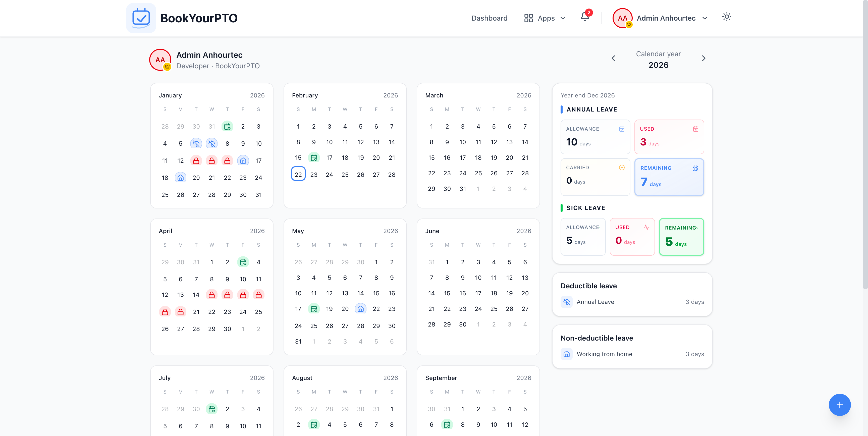Open the BookYourPTO logo icon
Image resolution: width=868 pixels, height=436 pixels.
pyautogui.click(x=141, y=18)
